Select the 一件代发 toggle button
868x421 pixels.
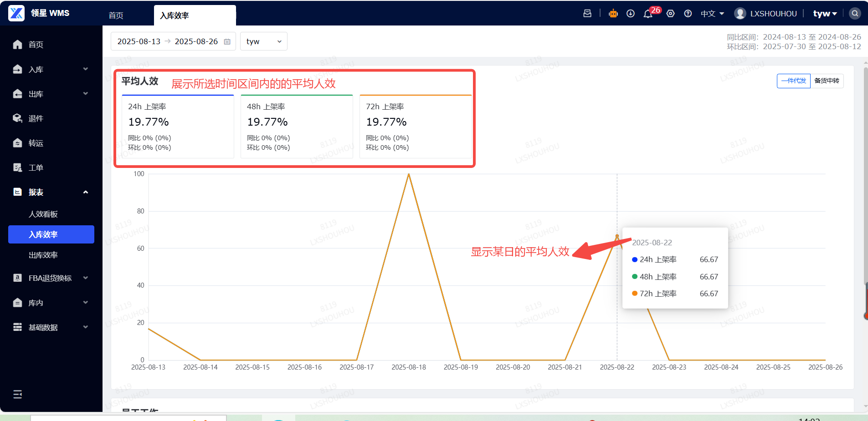[x=794, y=81]
